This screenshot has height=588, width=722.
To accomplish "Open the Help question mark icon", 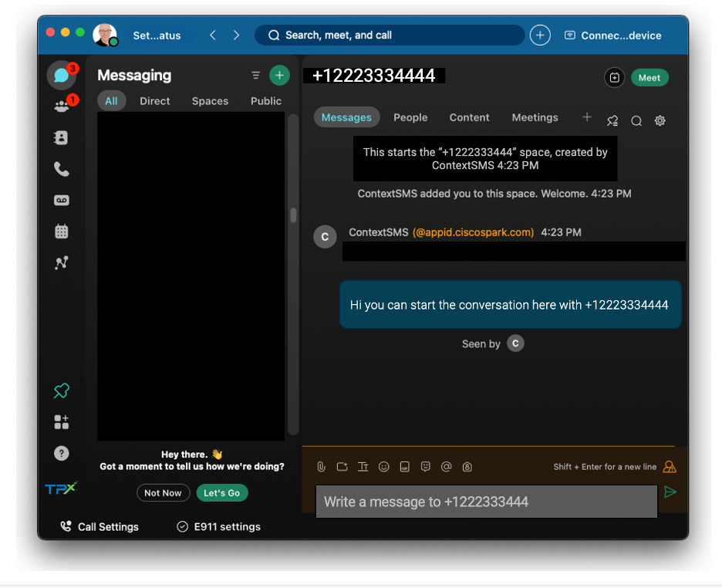I will (x=61, y=454).
